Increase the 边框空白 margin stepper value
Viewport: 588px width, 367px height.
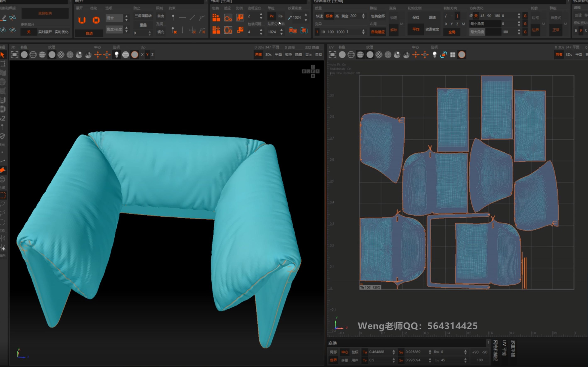click(x=261, y=14)
